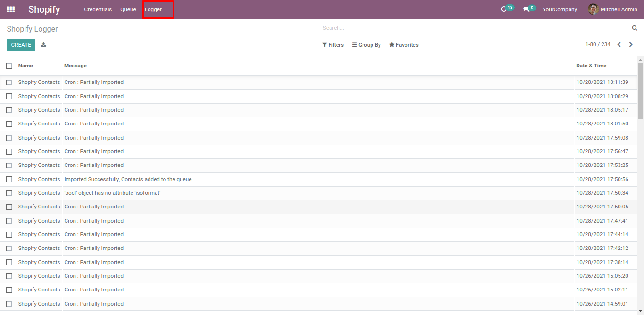The image size is (644, 315).
Task: Click the date 10/26/2021 15:02:11
Action: 602,290
